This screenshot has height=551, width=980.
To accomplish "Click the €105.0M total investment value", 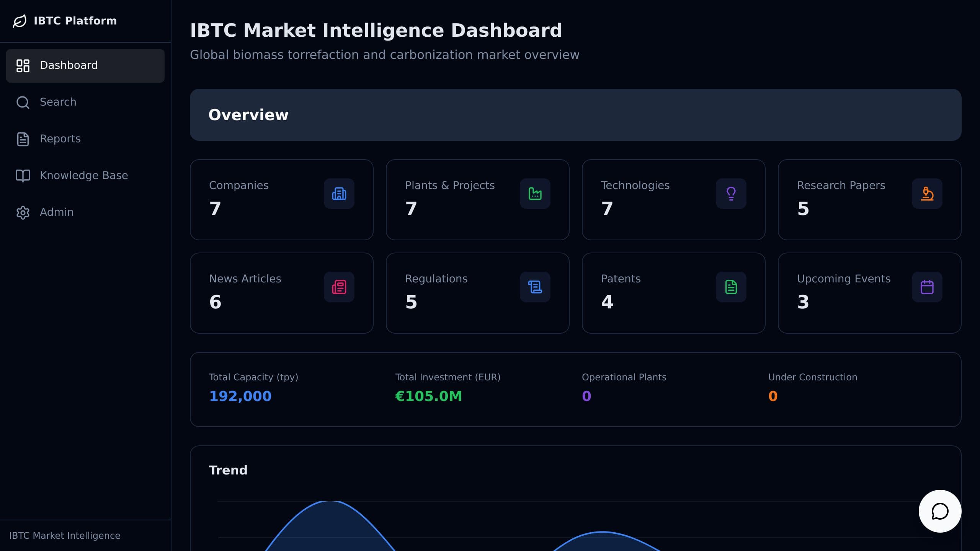I will click(x=428, y=396).
